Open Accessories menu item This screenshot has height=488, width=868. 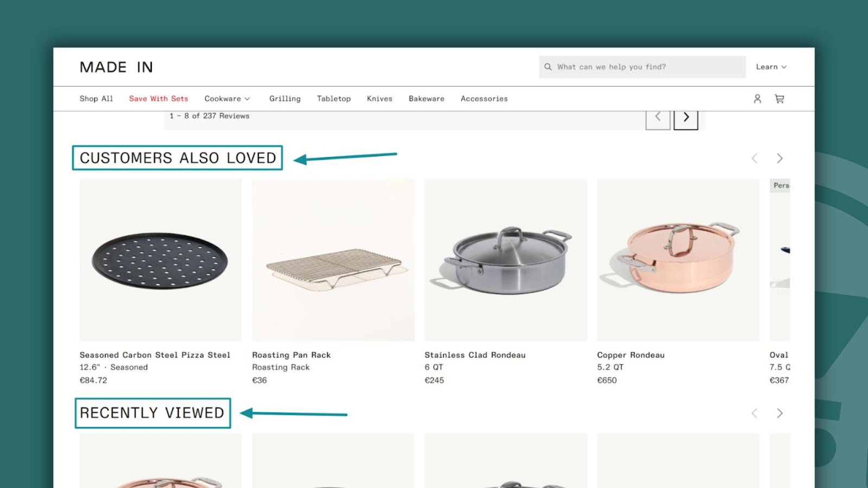484,99
